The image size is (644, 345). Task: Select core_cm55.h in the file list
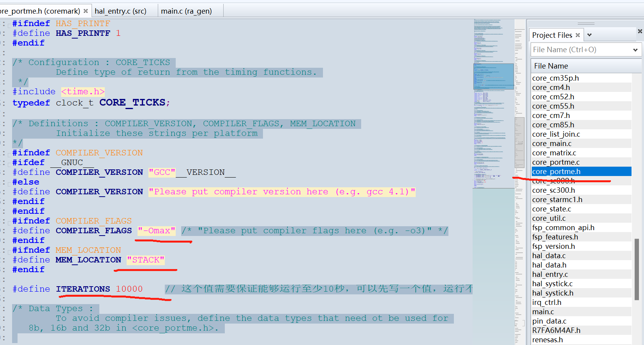pyautogui.click(x=581, y=106)
